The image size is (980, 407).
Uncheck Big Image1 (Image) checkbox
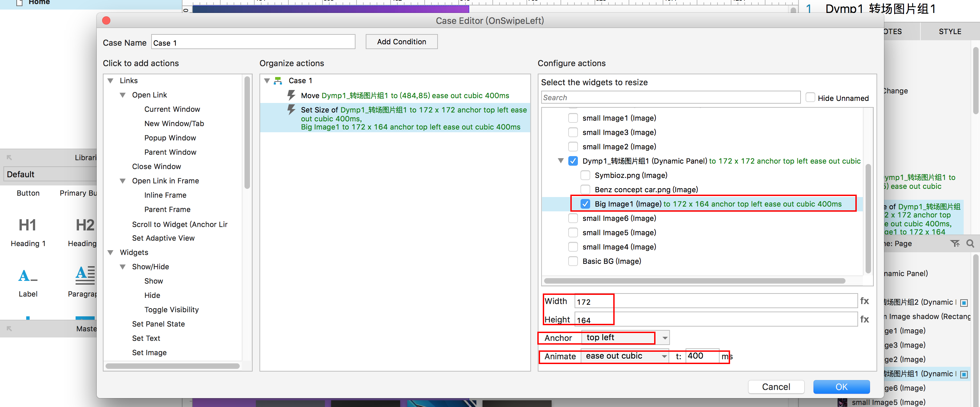tap(585, 204)
